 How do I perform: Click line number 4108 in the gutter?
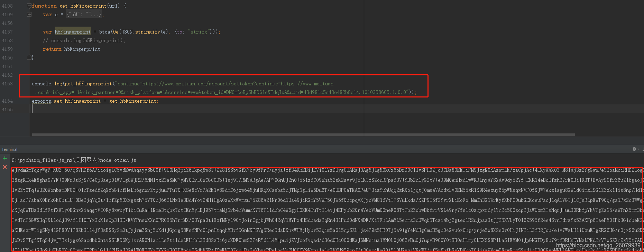tap(7, 6)
